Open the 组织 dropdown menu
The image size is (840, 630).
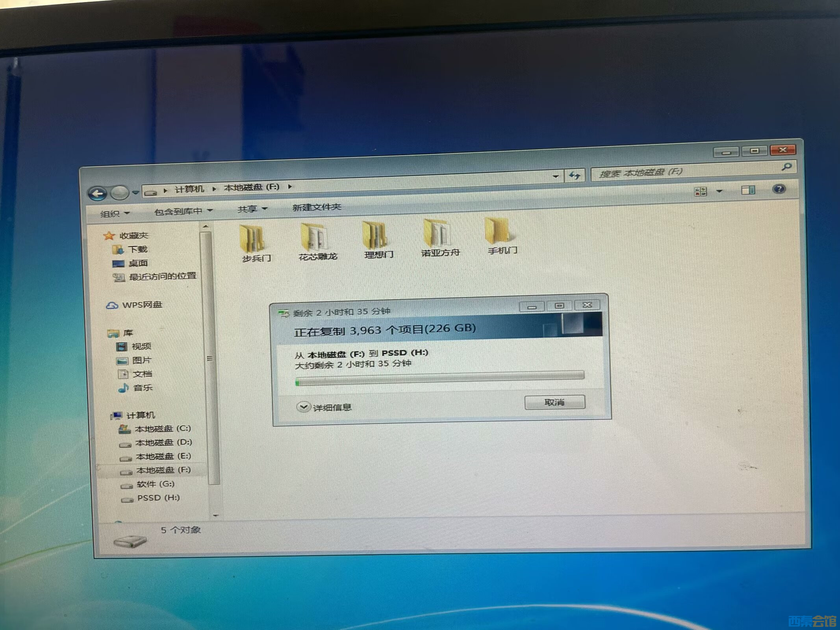coord(114,213)
